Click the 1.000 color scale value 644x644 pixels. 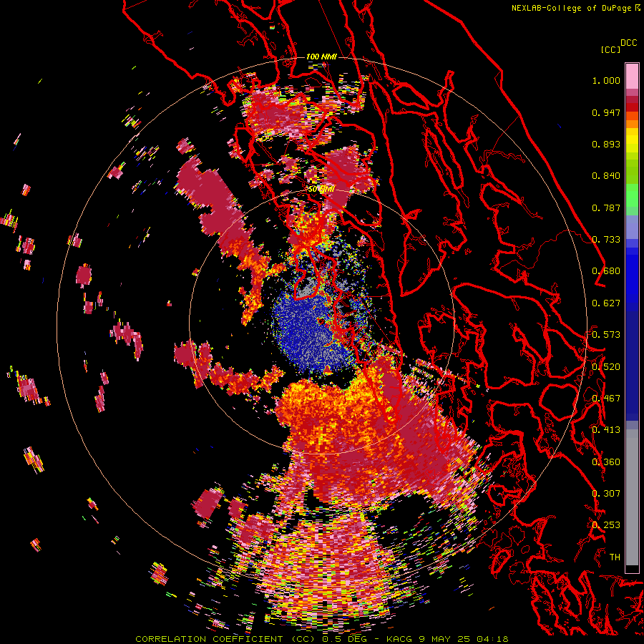606,80
